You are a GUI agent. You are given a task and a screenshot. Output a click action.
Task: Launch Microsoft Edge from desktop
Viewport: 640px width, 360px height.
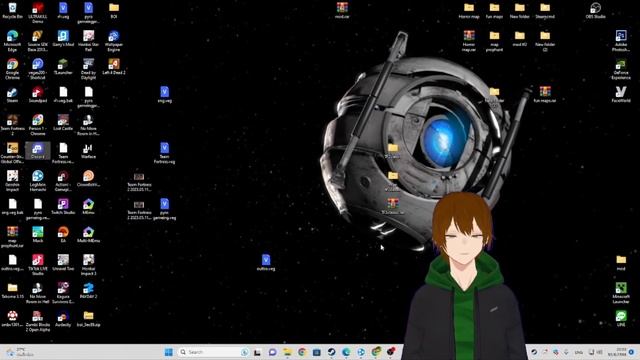coord(12,41)
